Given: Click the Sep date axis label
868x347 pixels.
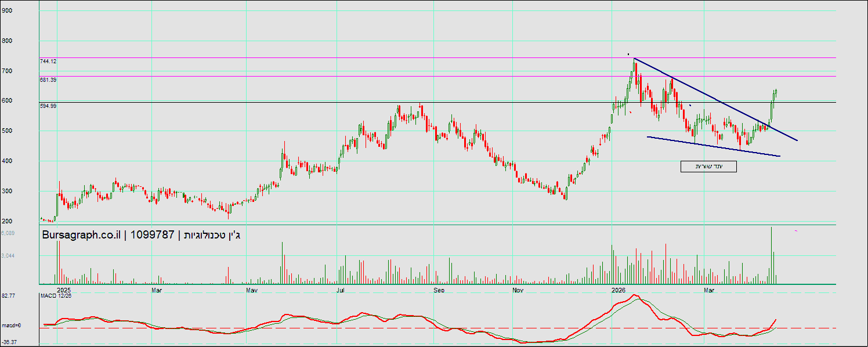Looking at the screenshot, I should tap(439, 289).
